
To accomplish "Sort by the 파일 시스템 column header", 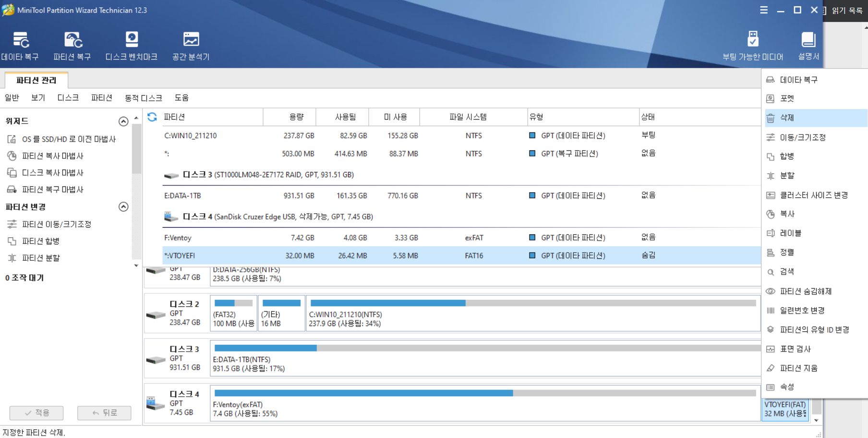I will point(473,117).
